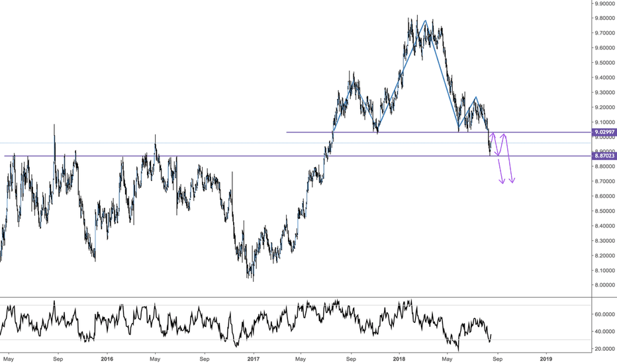
Task: Click the 40.0000 oscillator scale label
Action: (604, 332)
